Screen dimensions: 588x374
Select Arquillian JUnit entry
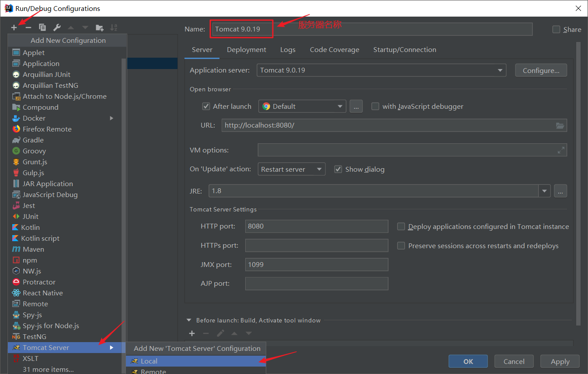click(x=64, y=74)
